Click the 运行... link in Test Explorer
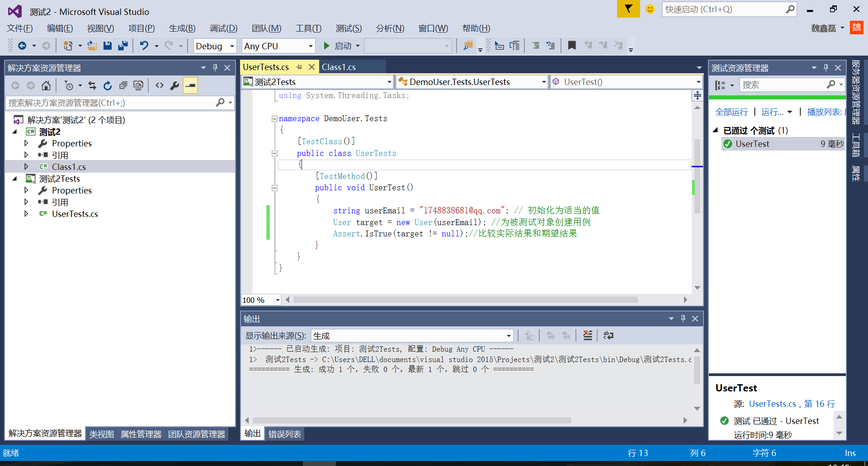The height and width of the screenshot is (466, 868). point(772,112)
